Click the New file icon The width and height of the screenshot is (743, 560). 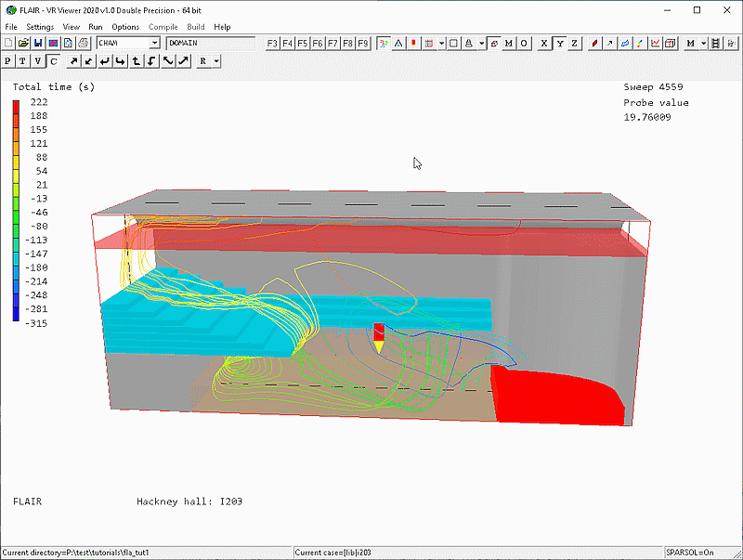8,43
